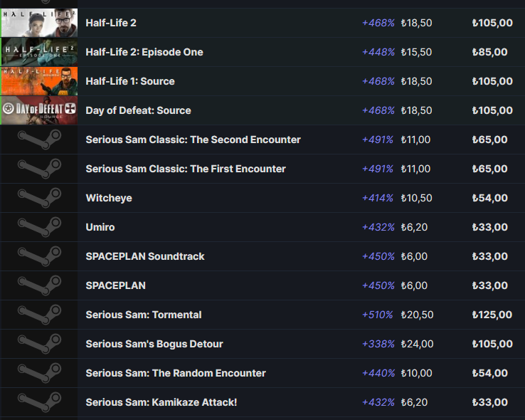The height and width of the screenshot is (420, 525).
Task: Open the Day of Defeat: Source thumbnail
Action: click(40, 110)
